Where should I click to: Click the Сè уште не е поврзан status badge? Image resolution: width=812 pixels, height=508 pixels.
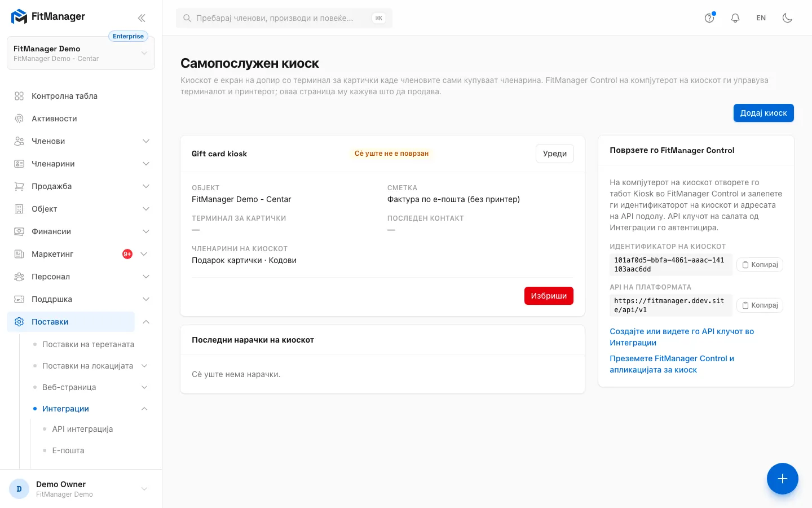(391, 154)
